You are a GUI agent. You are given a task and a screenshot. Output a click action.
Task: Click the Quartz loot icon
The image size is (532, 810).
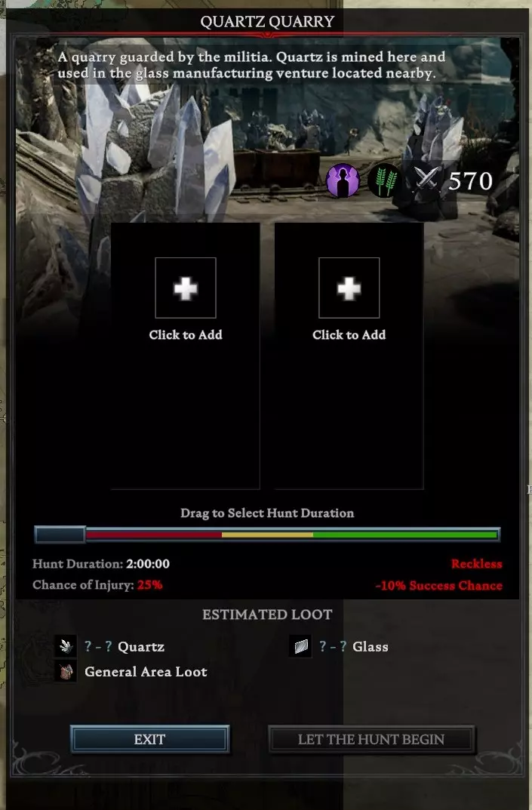click(x=66, y=646)
